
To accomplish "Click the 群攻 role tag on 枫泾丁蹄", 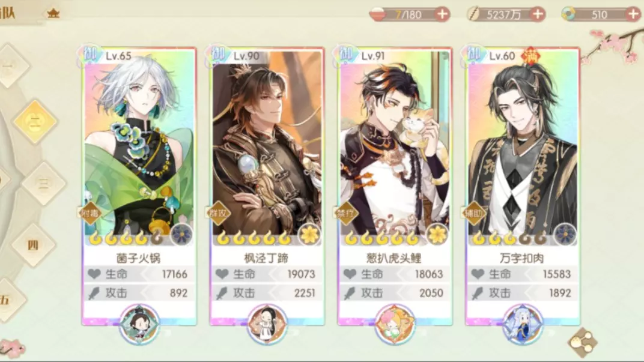I will 218,213.
